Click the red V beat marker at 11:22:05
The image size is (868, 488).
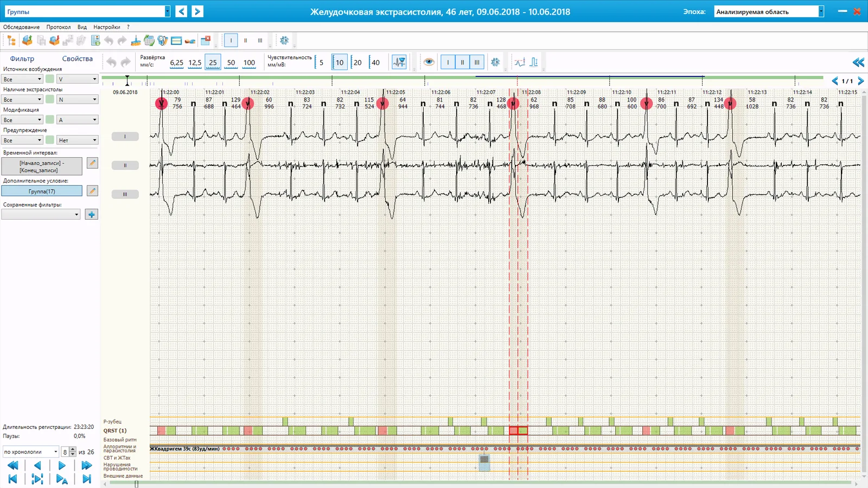pyautogui.click(x=382, y=104)
